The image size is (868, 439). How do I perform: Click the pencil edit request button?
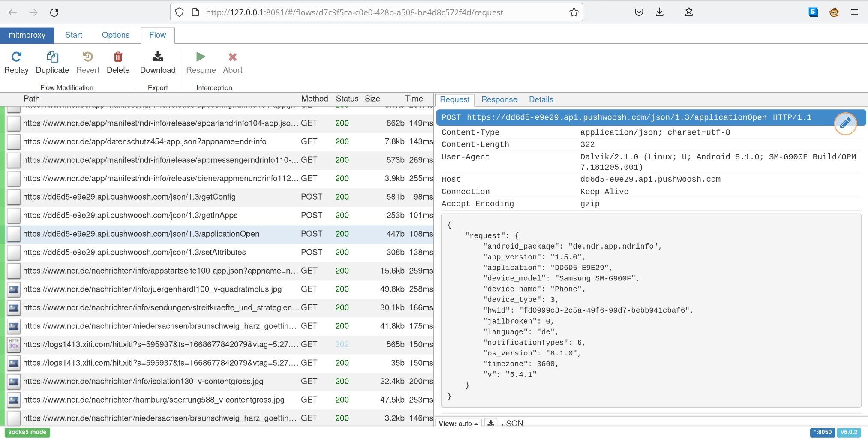point(845,123)
